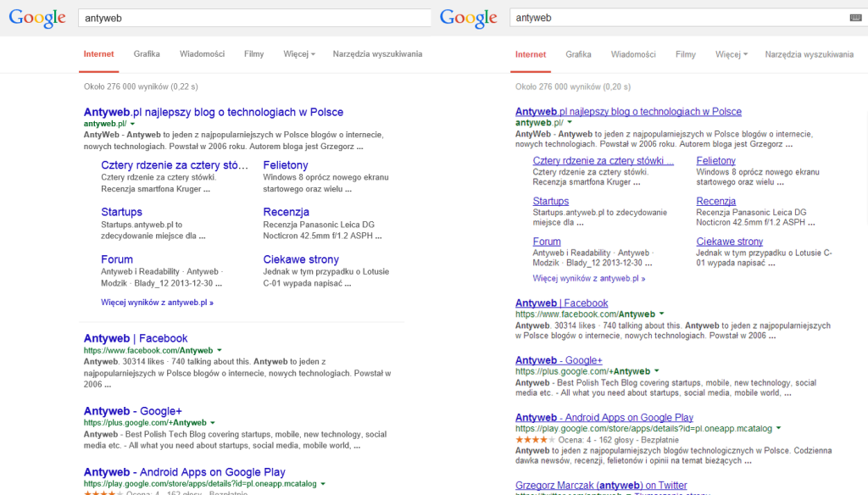Open the Felietony sitelink on the left page
Viewport: 868px width, 495px height.
(x=286, y=165)
